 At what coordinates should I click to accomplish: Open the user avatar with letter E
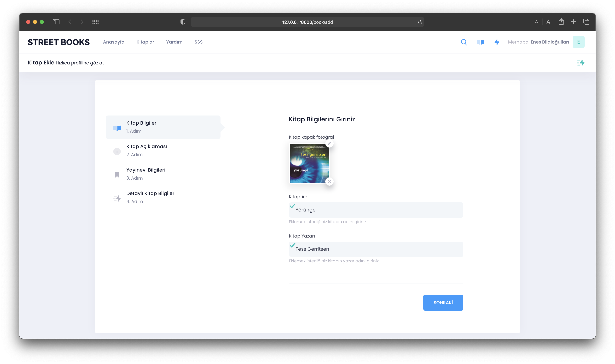(579, 42)
